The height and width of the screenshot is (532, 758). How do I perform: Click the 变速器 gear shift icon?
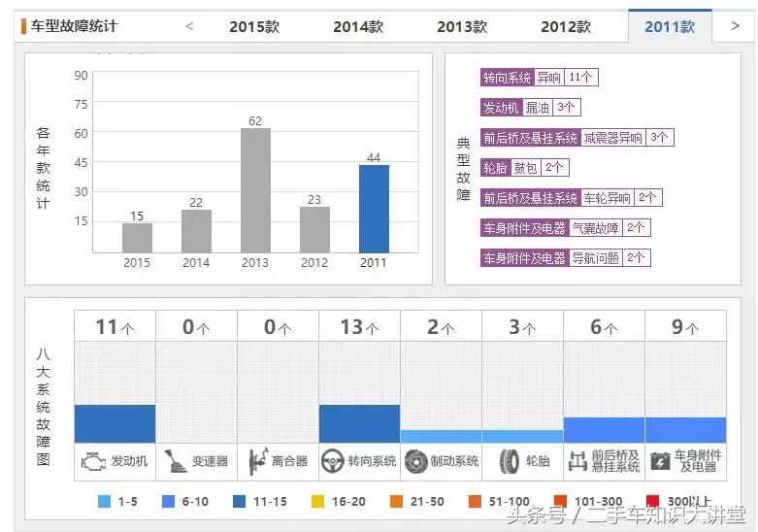click(175, 461)
